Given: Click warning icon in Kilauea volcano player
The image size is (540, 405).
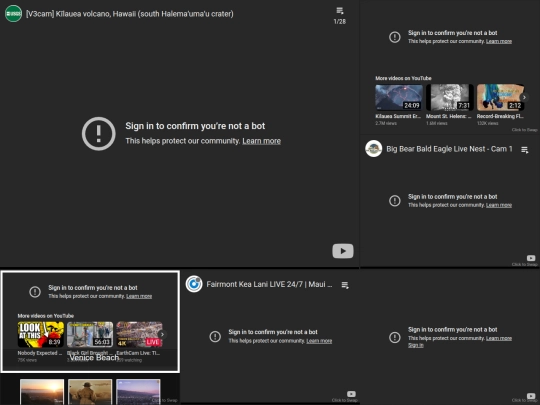Looking at the screenshot, I should [x=98, y=134].
